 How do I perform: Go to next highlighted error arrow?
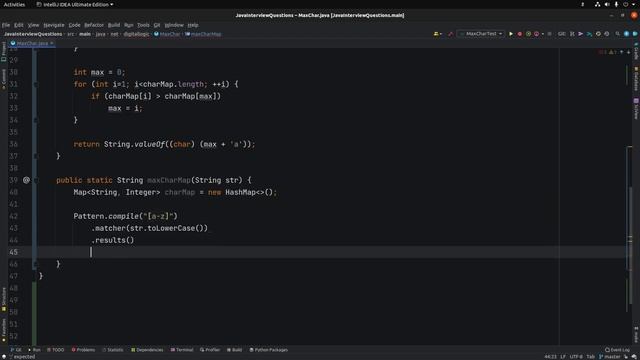[628, 52]
